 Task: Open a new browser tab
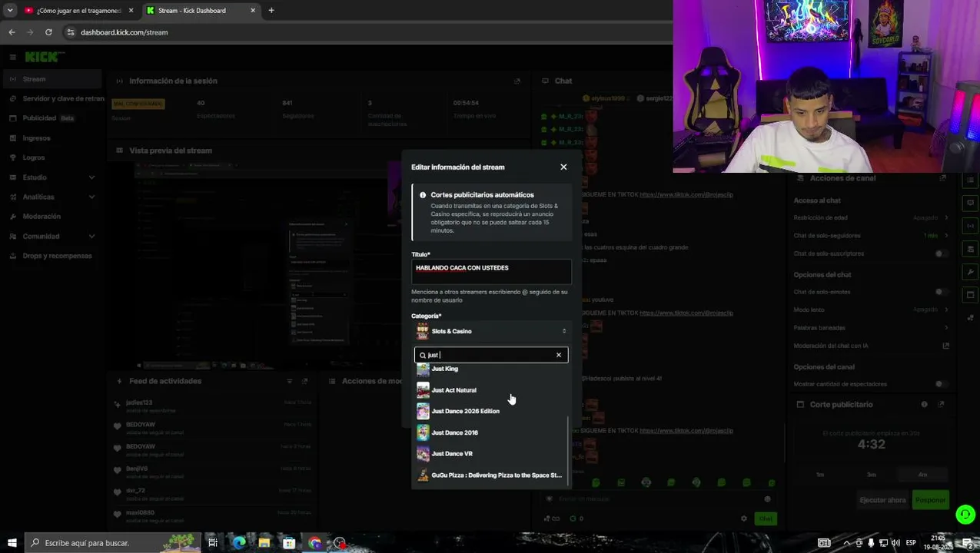[x=271, y=11]
